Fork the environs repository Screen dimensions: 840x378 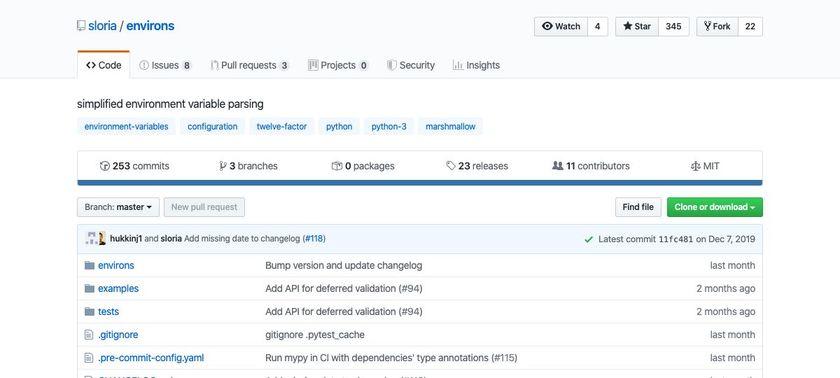point(717,26)
